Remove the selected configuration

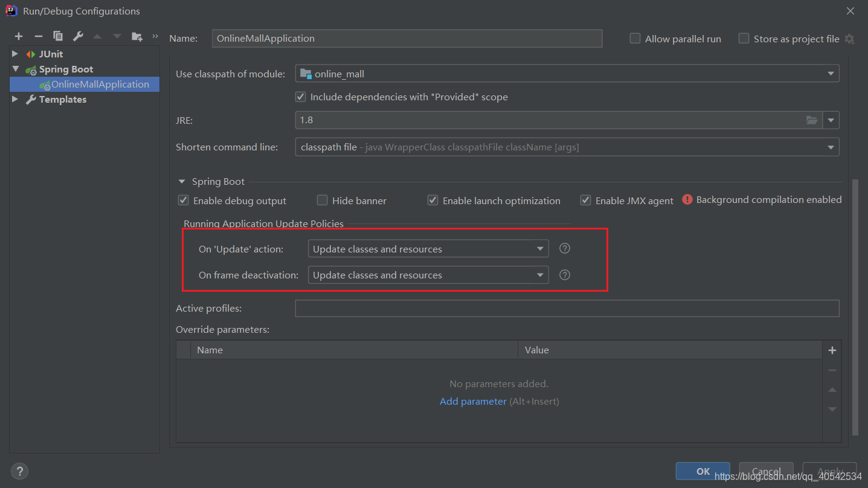point(38,37)
